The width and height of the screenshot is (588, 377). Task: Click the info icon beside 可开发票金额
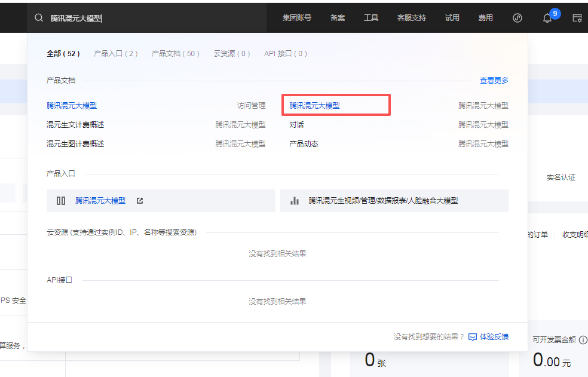click(x=583, y=340)
